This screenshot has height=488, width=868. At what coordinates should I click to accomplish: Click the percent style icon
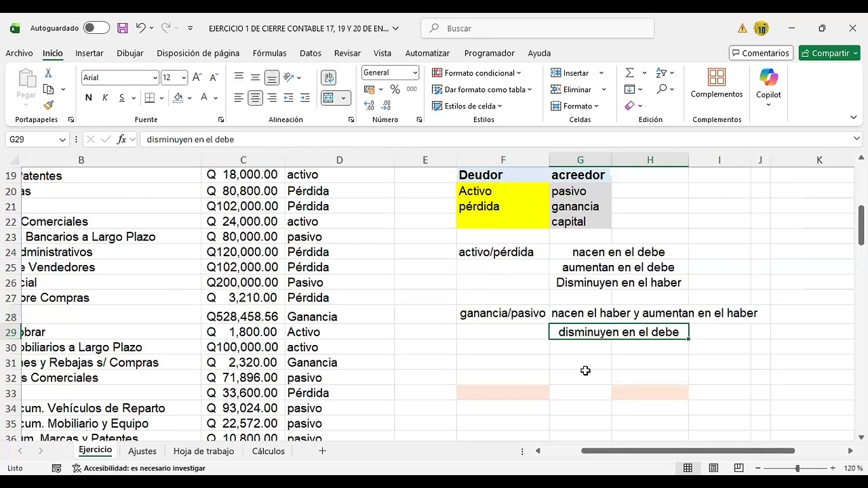(395, 89)
